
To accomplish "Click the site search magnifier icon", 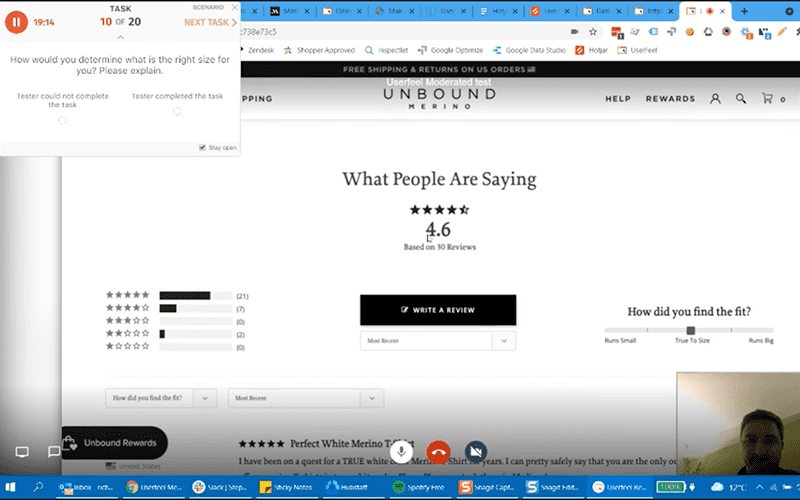I will 741,98.
